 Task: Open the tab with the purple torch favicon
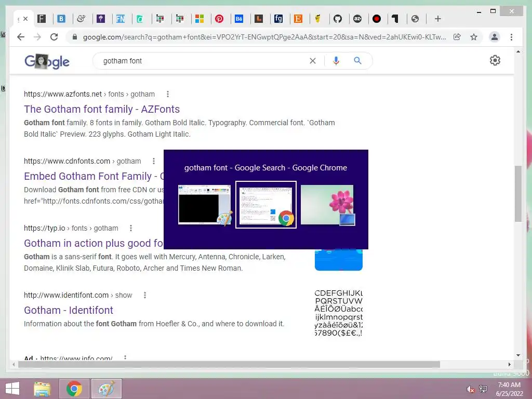101,19
